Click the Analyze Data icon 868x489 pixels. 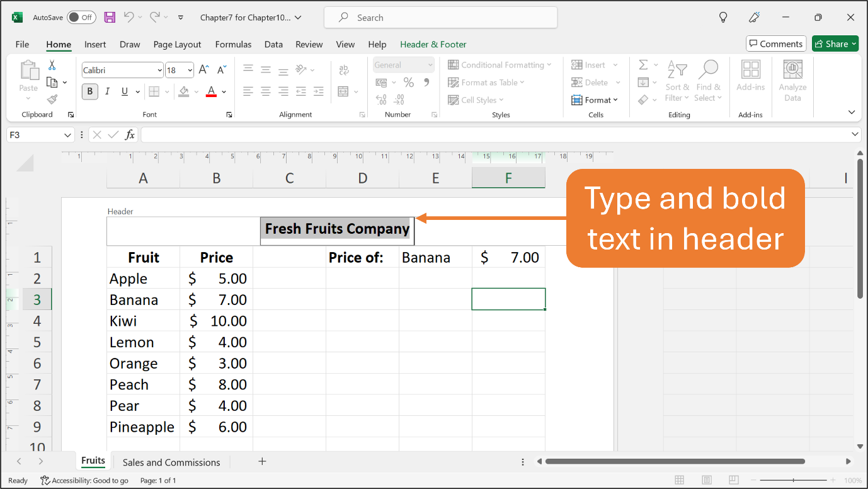point(792,70)
